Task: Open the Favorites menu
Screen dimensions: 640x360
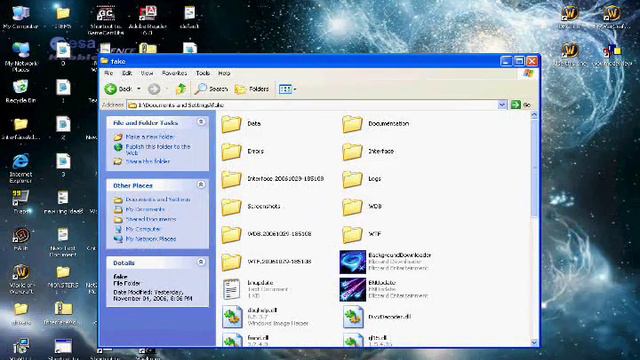Action: point(174,73)
